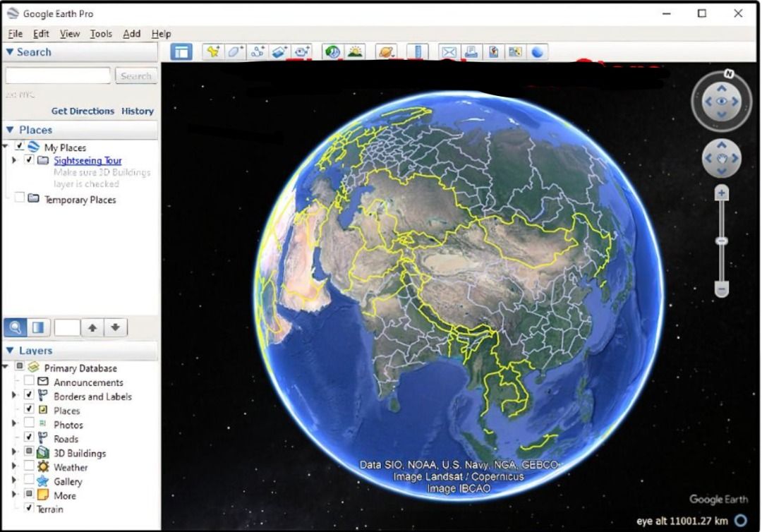762x532 pixels.
Task: Click the zoom slider handle
Action: click(x=722, y=241)
